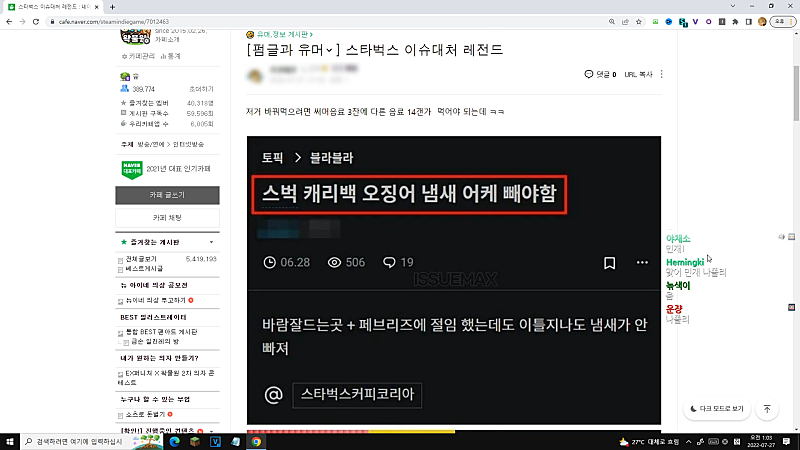Click the page vertical scrollbar
Viewport: 800px width, 450px height.
[796, 93]
